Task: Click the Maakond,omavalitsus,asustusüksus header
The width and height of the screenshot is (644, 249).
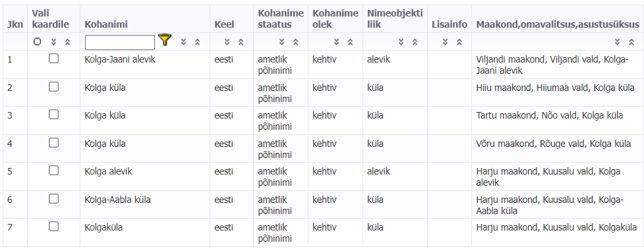Action: click(558, 24)
